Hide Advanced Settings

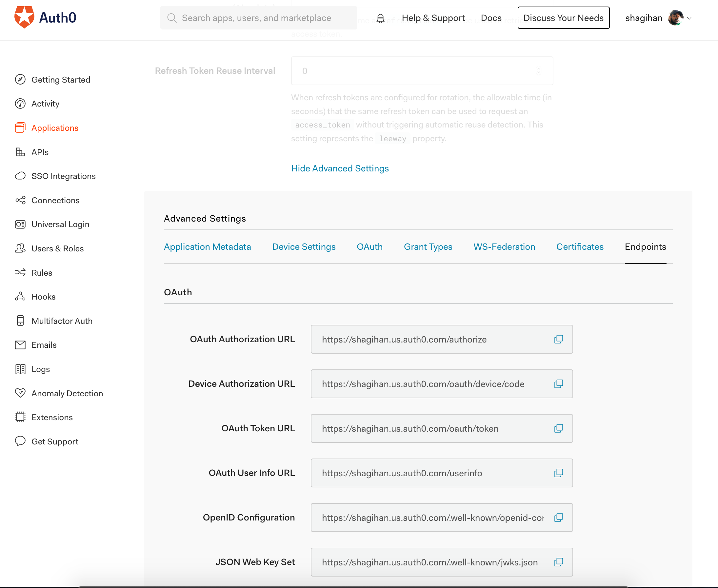[340, 168]
